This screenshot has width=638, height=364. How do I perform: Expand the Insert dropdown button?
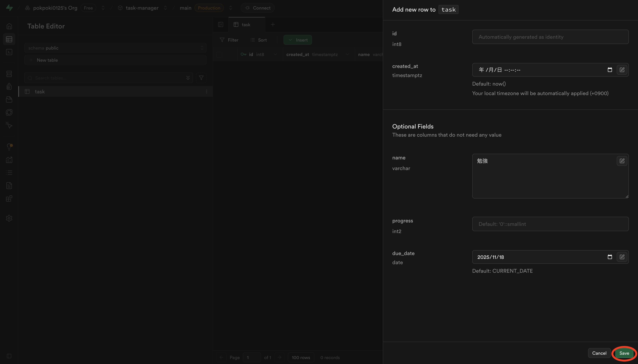tap(298, 40)
